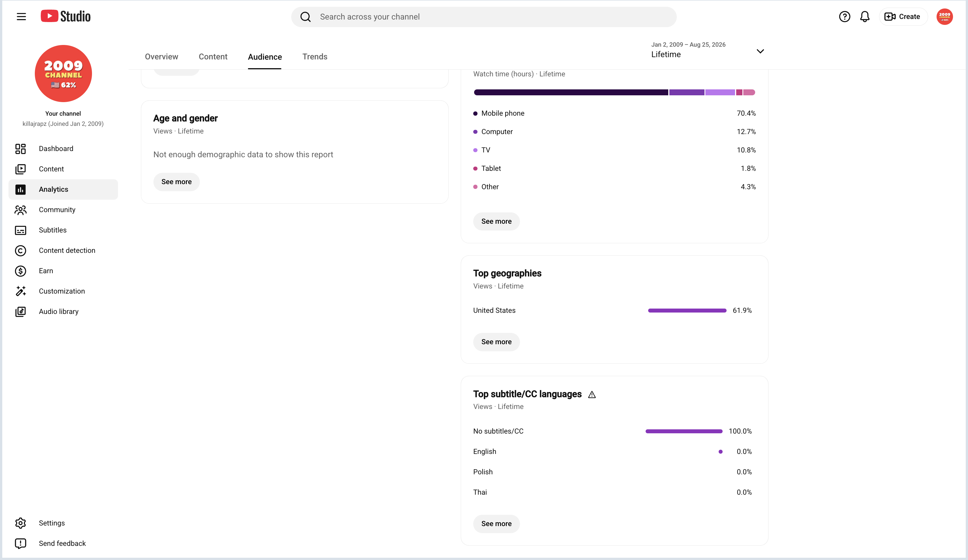968x560 pixels.
Task: Click the Content label in sidebar
Action: click(x=51, y=169)
